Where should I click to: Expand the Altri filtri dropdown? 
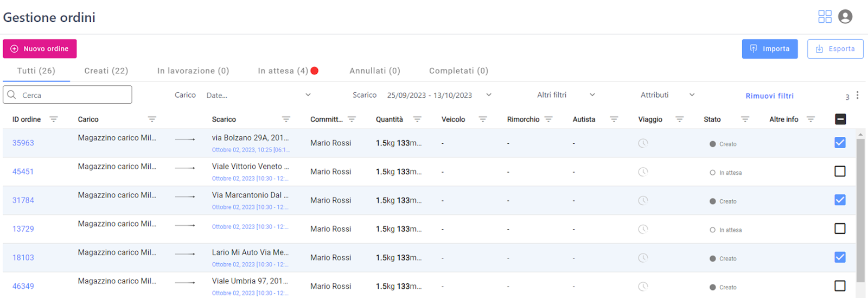pyautogui.click(x=566, y=95)
